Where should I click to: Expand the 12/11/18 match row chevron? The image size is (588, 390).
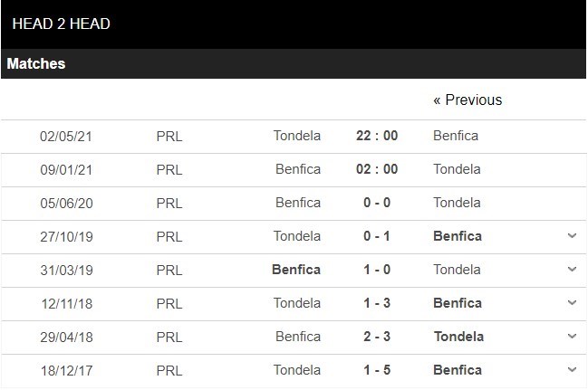[572, 303]
